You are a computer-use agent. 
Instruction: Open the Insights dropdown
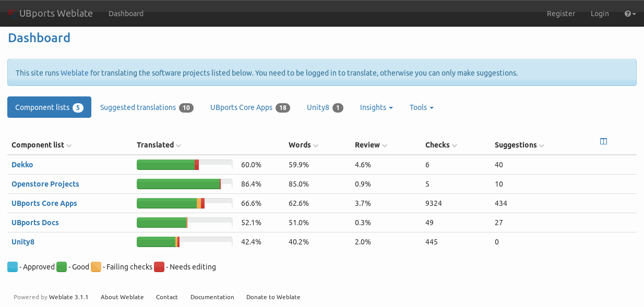tap(376, 107)
